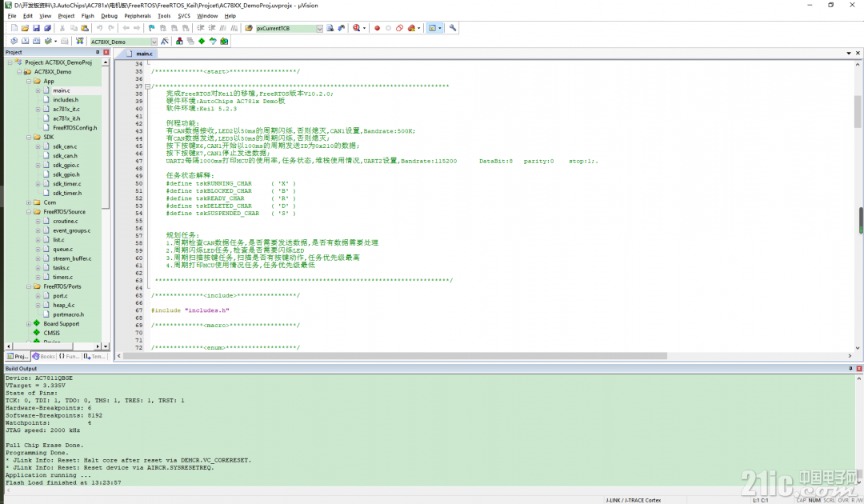Save the current file with floppy icon

tap(36, 28)
